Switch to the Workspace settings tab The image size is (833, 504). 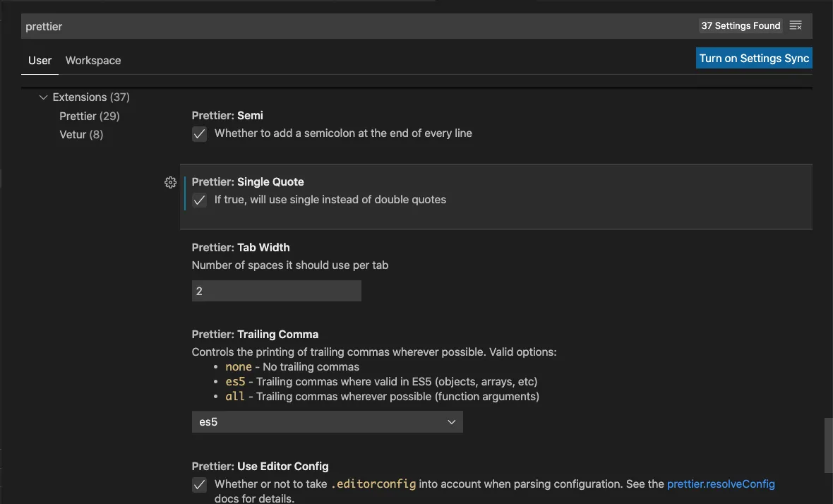tap(93, 61)
